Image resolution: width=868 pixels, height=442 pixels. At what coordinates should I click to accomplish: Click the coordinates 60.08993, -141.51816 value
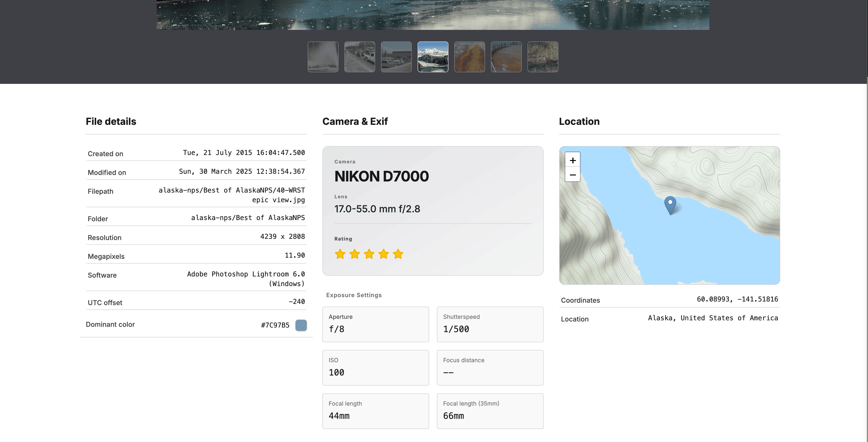point(737,299)
